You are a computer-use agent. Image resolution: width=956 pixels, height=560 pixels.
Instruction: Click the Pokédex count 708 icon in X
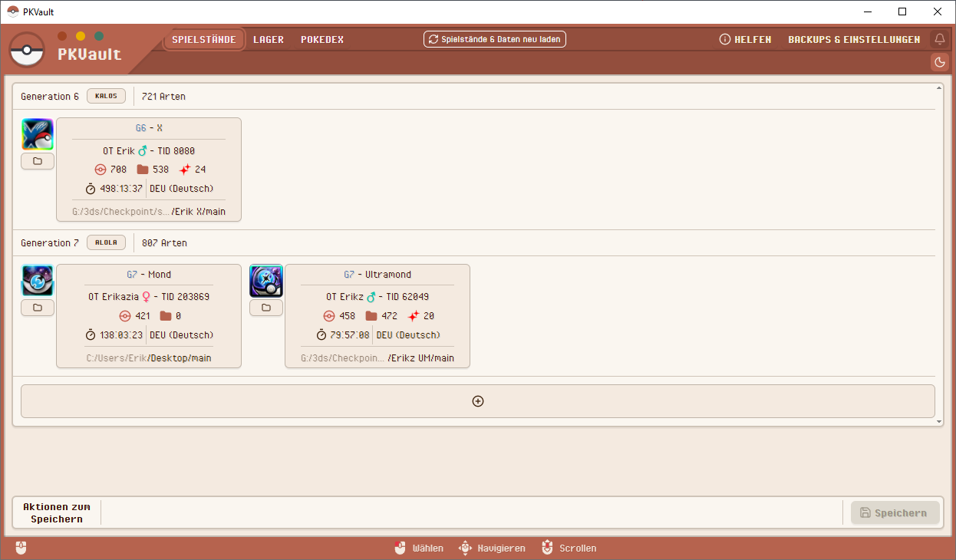click(100, 170)
